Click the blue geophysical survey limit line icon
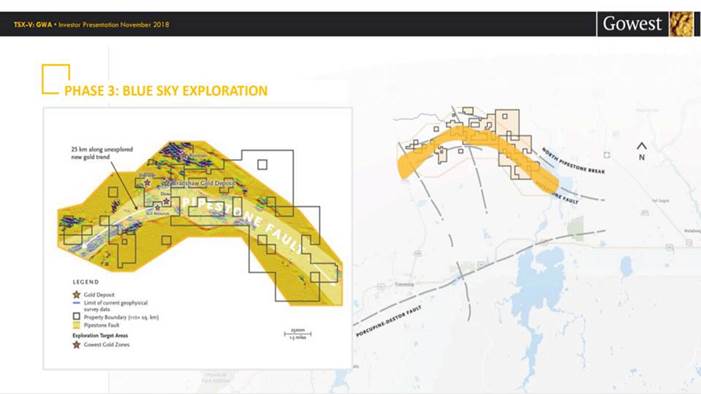 [76, 303]
